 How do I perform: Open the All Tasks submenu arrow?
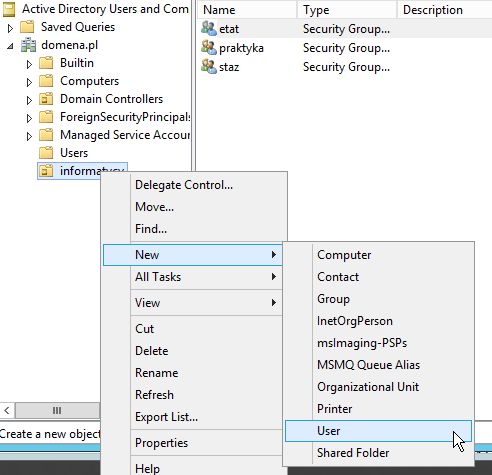click(274, 277)
